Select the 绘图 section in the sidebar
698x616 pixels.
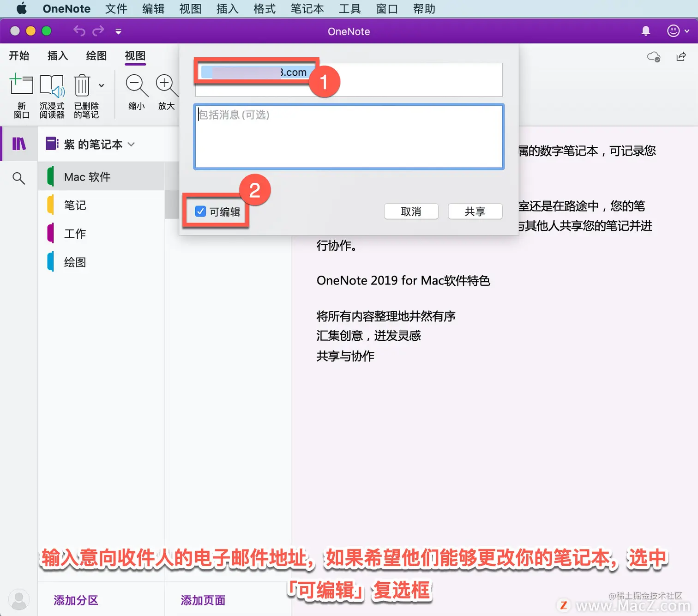102,262
